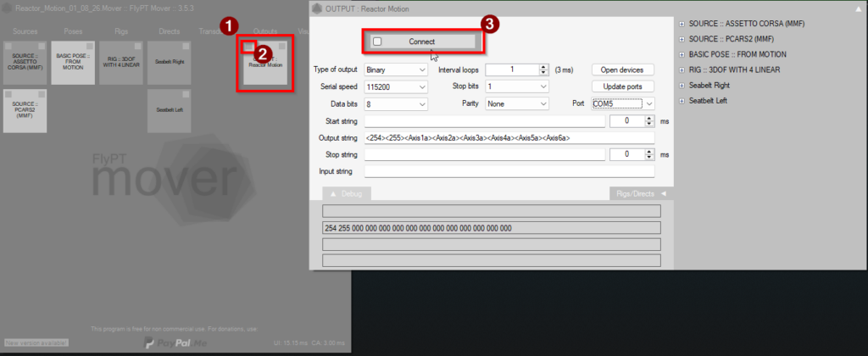Screen dimensions: 868x356
Task: Select the RIG :: 3DOF WITH 4 LINEAR tile
Action: (121, 63)
